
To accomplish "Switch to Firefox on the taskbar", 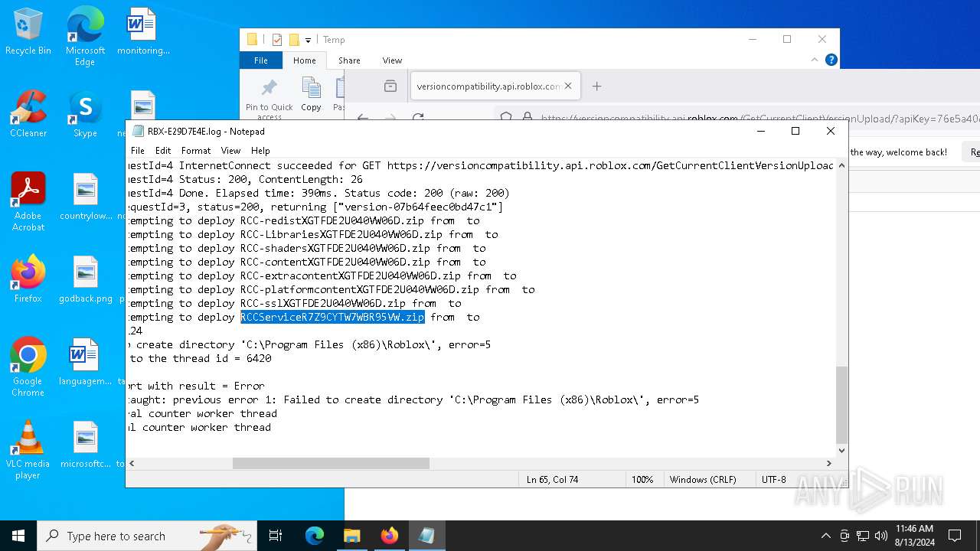I will [x=389, y=536].
